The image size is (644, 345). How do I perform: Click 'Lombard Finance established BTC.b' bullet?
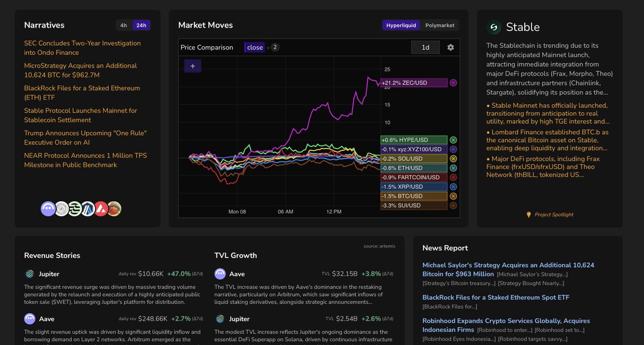click(x=547, y=140)
